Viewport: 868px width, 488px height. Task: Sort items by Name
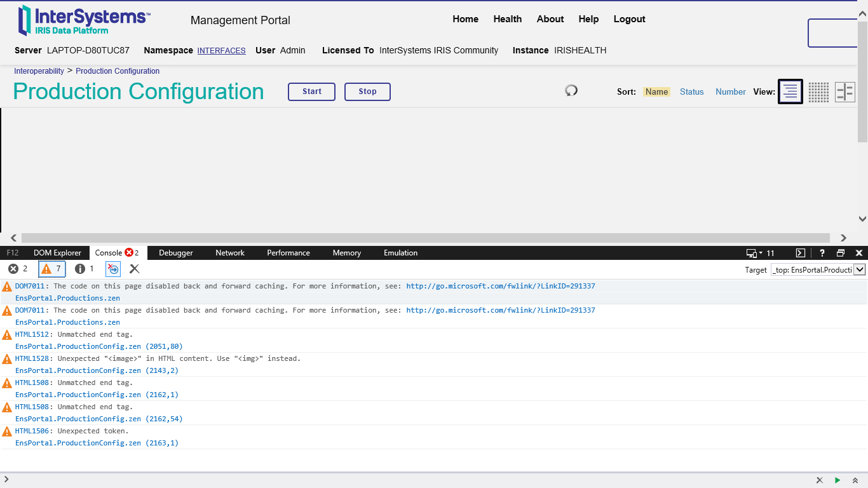656,91
